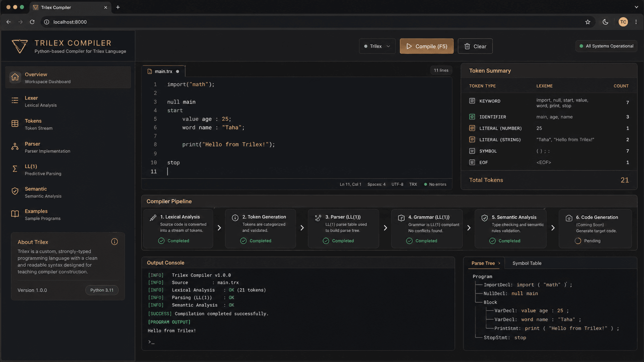Click the Ln 11, Col 1 status

pos(351,184)
